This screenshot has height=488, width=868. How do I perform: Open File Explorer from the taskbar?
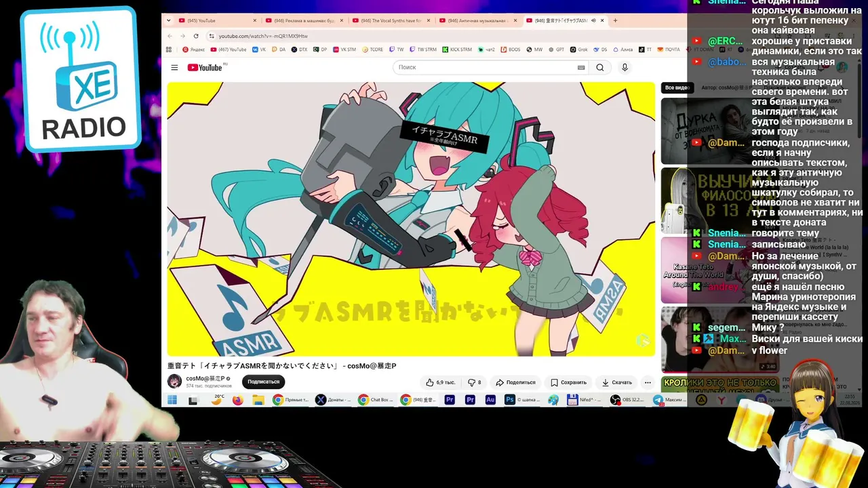coord(258,401)
